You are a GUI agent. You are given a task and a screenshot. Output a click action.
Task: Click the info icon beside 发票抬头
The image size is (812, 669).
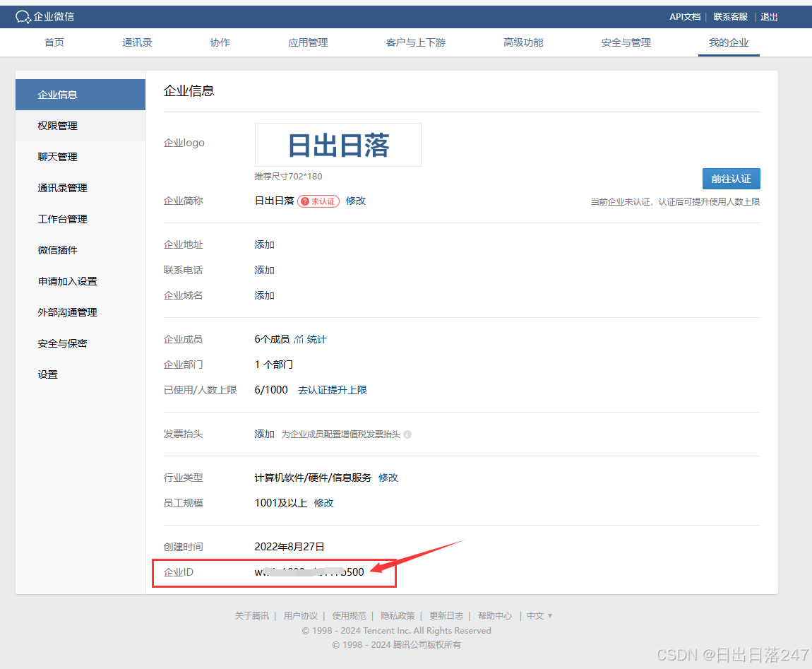tap(407, 434)
